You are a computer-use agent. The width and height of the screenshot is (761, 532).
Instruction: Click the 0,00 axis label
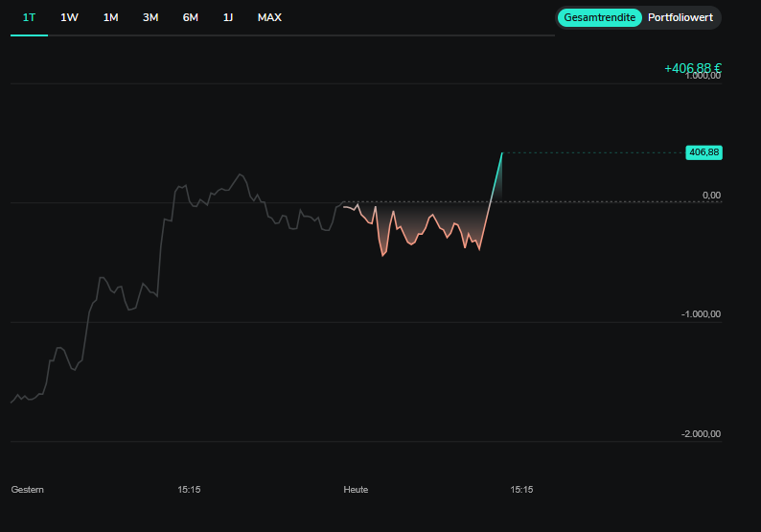pyautogui.click(x=711, y=196)
